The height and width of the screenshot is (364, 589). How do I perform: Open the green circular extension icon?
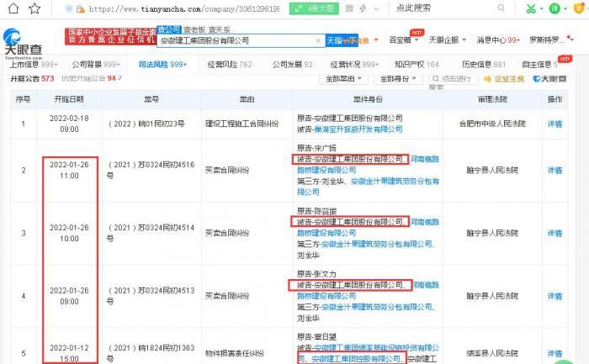(555, 8)
